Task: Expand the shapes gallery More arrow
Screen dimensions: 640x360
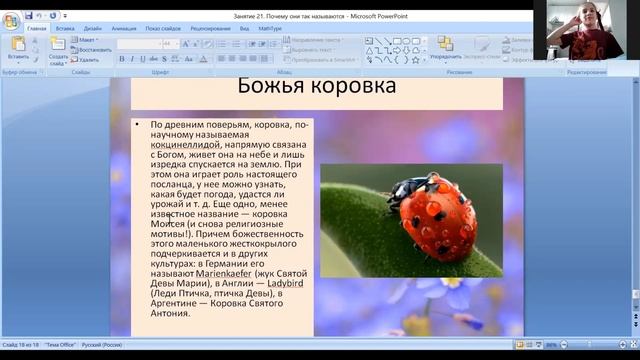Action: pos(424,60)
